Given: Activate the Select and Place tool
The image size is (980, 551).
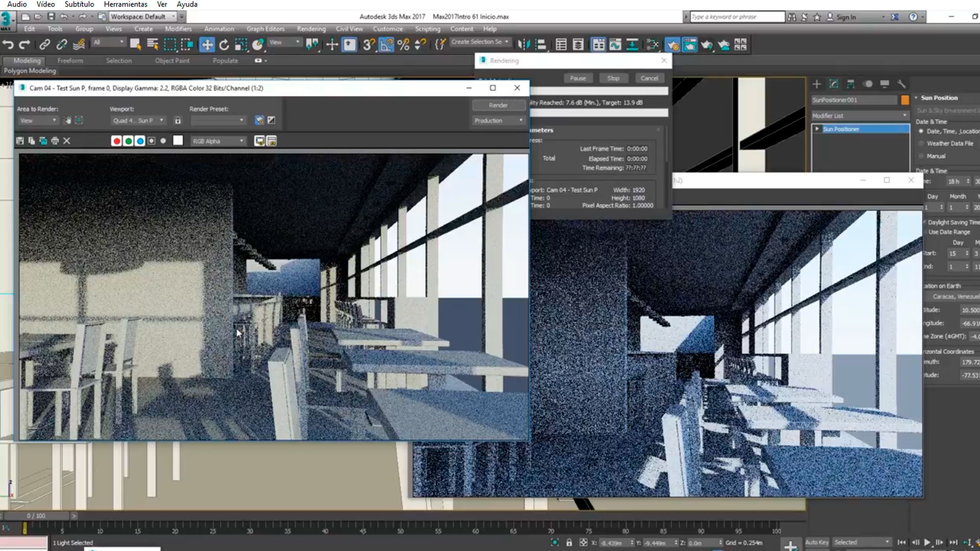Looking at the screenshot, I should click(258, 45).
